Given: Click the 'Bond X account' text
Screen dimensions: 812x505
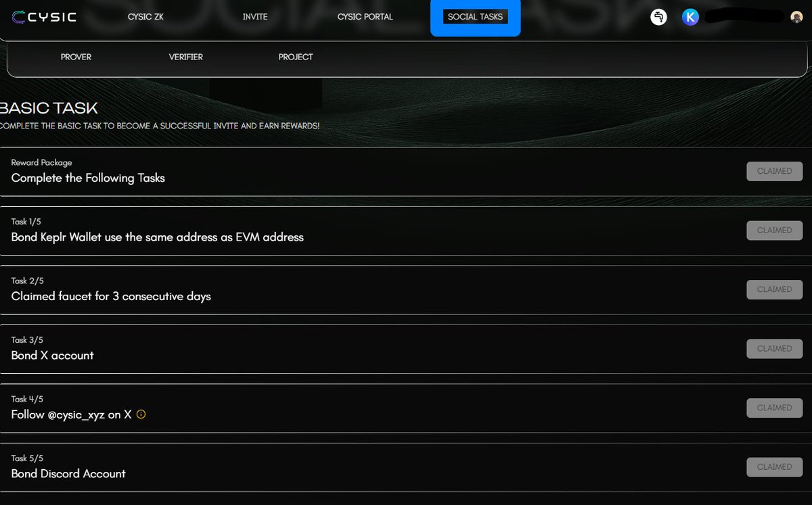Looking at the screenshot, I should (x=53, y=356).
